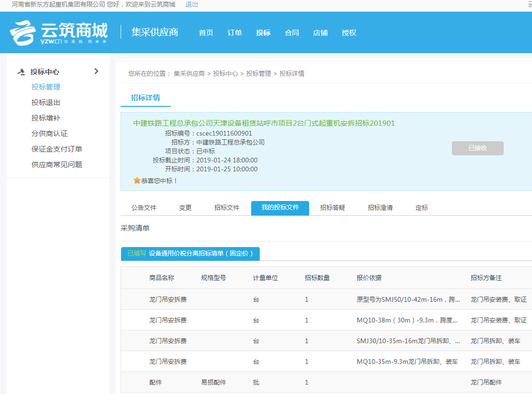
Task: Expand the 投标中心 chevron arrow
Action: (x=96, y=71)
